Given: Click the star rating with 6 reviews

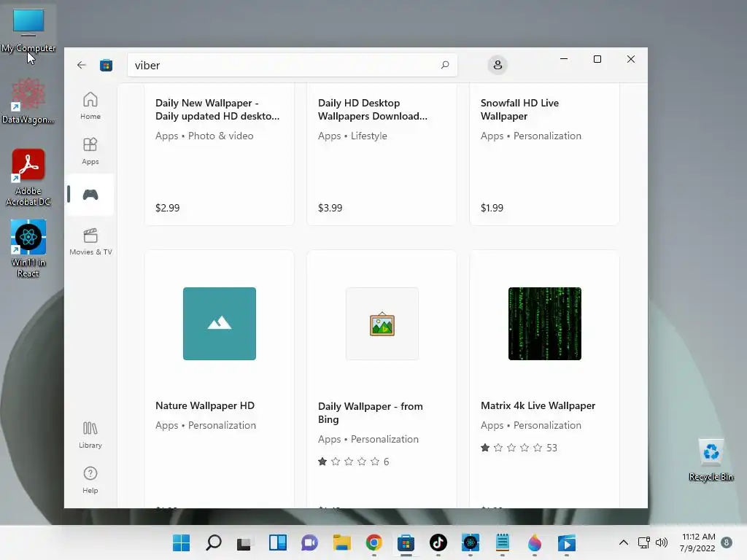Looking at the screenshot, I should pyautogui.click(x=353, y=462).
